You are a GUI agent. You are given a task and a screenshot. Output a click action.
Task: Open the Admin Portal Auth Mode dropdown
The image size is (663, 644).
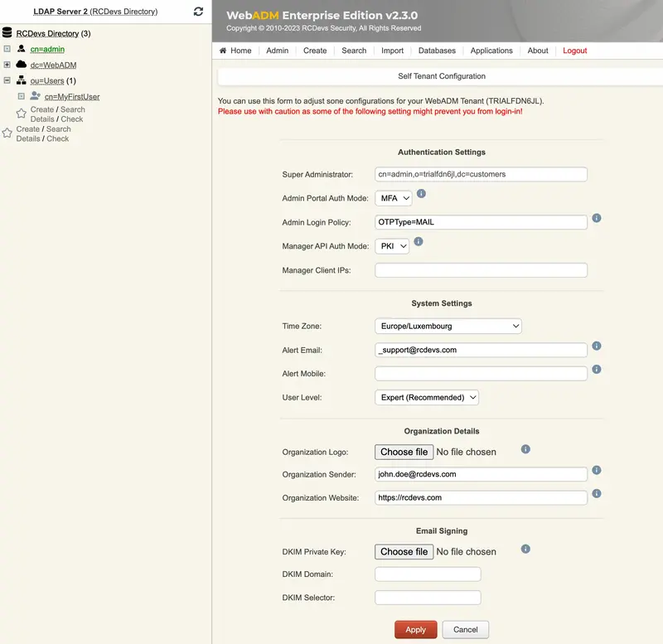click(393, 198)
